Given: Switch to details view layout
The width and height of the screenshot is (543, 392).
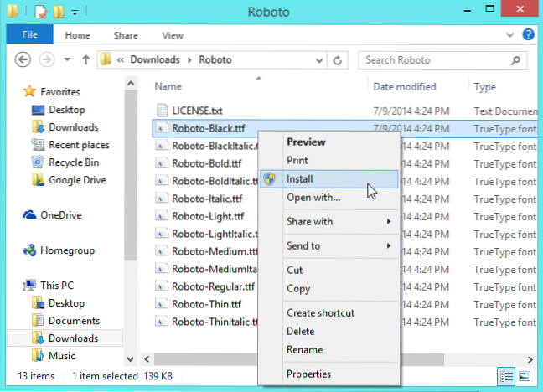Looking at the screenshot, I should [506, 375].
